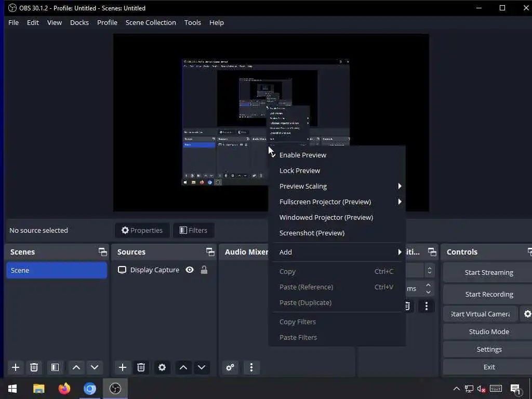Open Windows Start menu
The width and height of the screenshot is (532, 399).
click(12, 389)
